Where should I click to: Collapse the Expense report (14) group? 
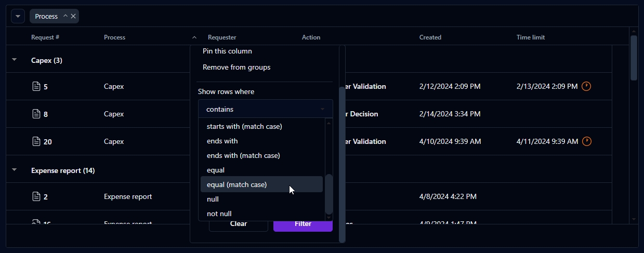(15, 170)
